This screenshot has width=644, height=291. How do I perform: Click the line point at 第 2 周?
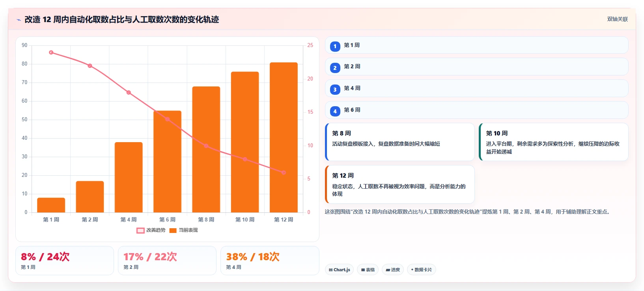(90, 66)
